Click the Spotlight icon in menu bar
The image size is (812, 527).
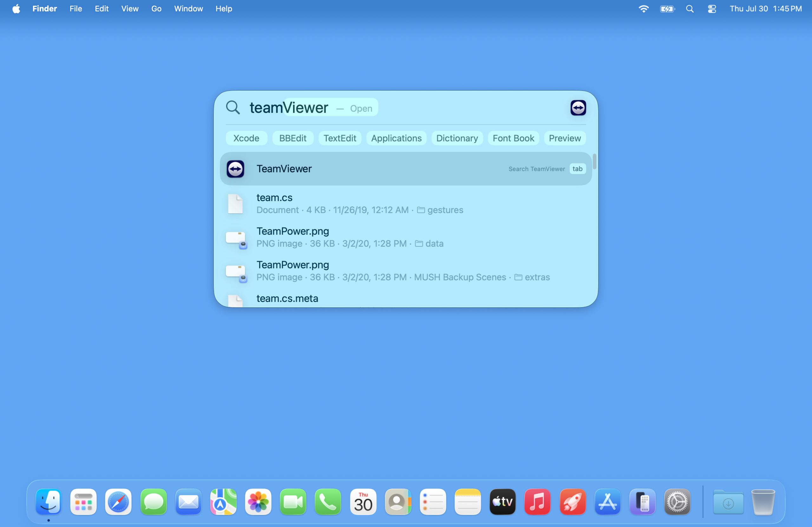point(690,9)
